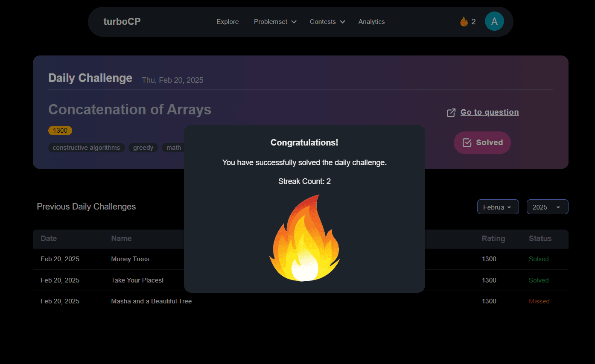Open the user avatar profile icon
The width and height of the screenshot is (595, 364).
tap(494, 21)
